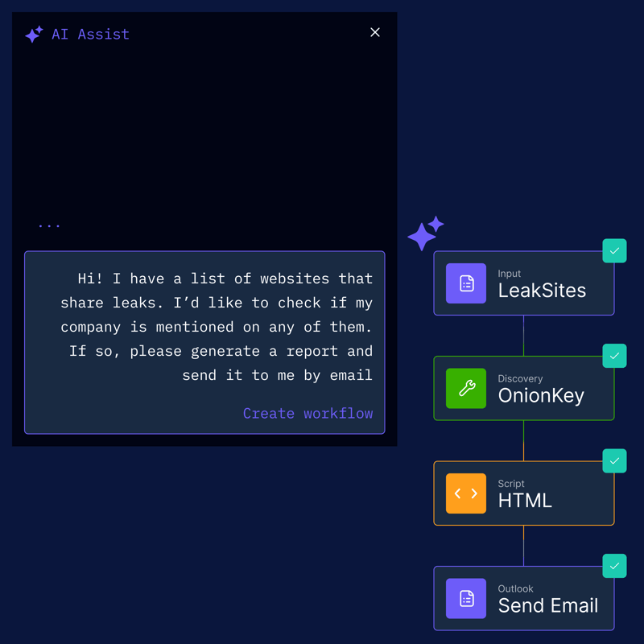Select the LeakSites input node
Viewport: 644px width, 644px height.
[x=524, y=283]
